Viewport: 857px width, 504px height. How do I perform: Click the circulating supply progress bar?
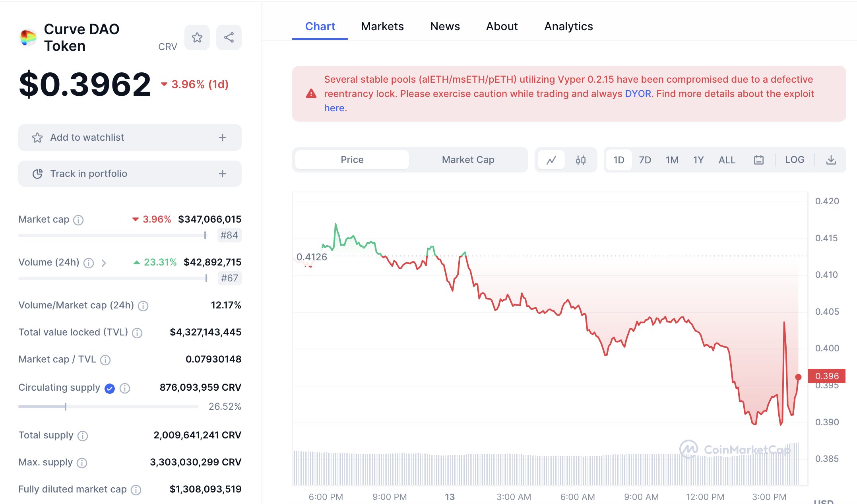click(108, 406)
